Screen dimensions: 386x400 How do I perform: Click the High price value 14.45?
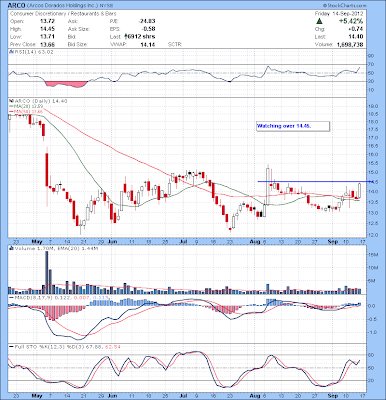pyautogui.click(x=48, y=29)
